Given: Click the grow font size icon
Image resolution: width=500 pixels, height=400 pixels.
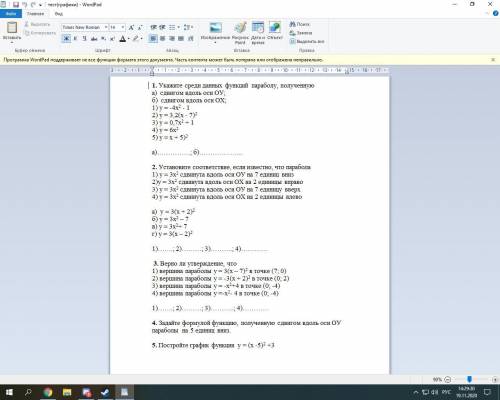Looking at the screenshot, I should (131, 27).
